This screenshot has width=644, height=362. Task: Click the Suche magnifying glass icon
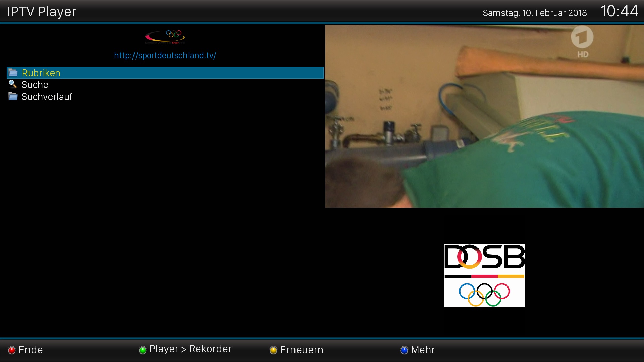tap(13, 84)
